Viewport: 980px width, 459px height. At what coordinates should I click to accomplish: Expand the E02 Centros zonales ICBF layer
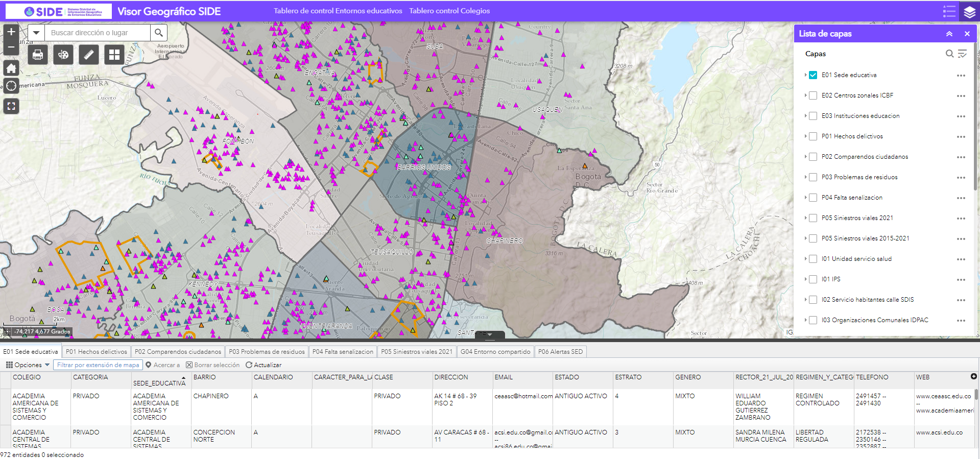[x=806, y=95]
